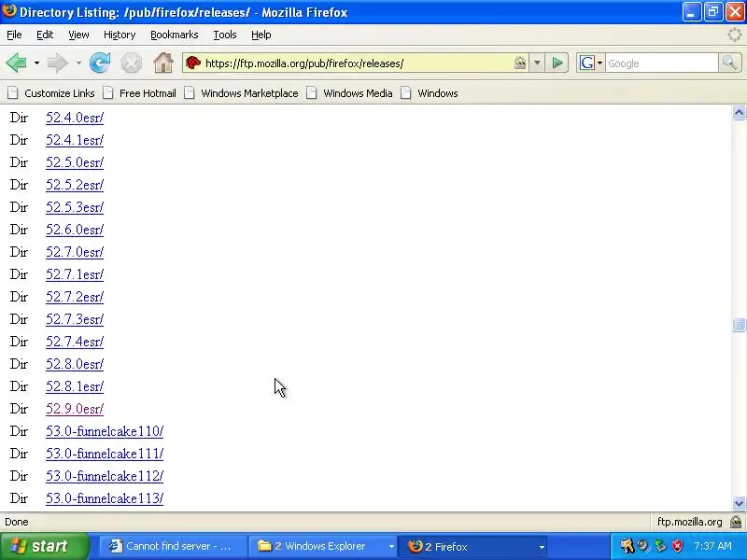
Task: Open the 52.4.0esr/ directory link
Action: 75,118
